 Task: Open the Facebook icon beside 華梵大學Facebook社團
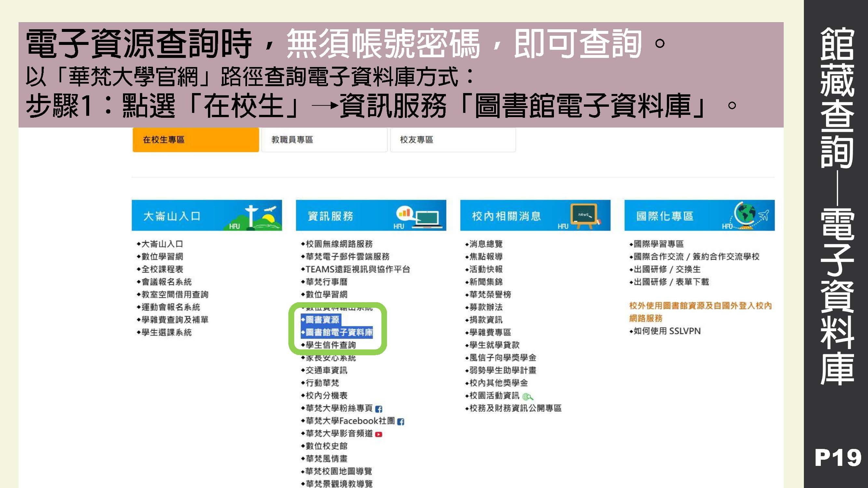click(401, 422)
